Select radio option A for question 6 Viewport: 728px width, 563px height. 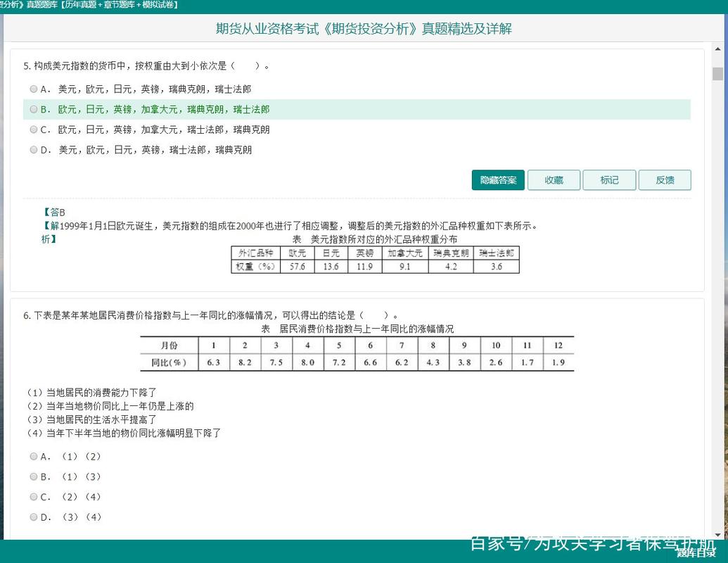(x=33, y=456)
